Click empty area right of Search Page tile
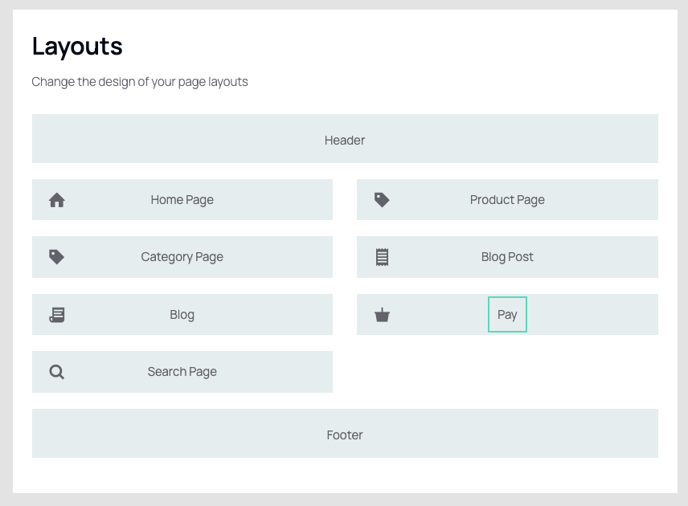The height and width of the screenshot is (506, 688). 507,372
